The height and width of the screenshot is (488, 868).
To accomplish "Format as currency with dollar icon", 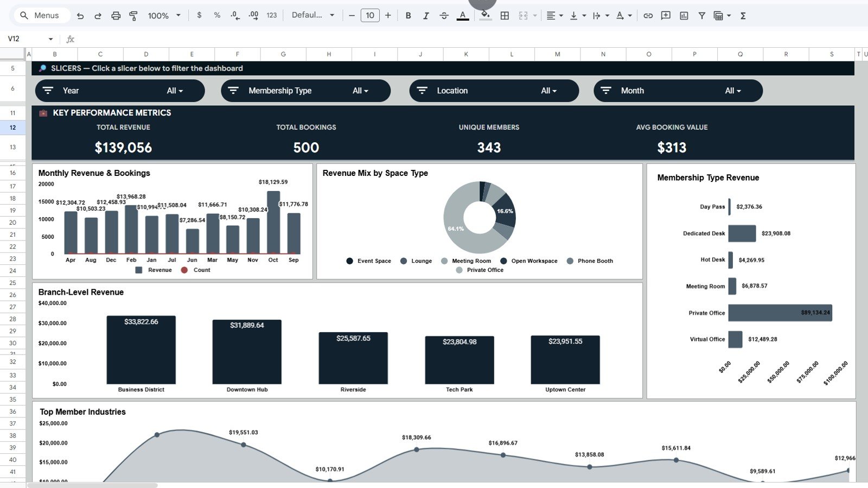I will [x=199, y=15].
